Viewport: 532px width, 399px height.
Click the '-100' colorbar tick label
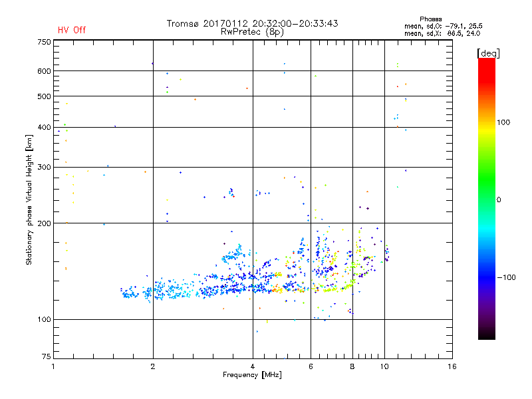507,277
